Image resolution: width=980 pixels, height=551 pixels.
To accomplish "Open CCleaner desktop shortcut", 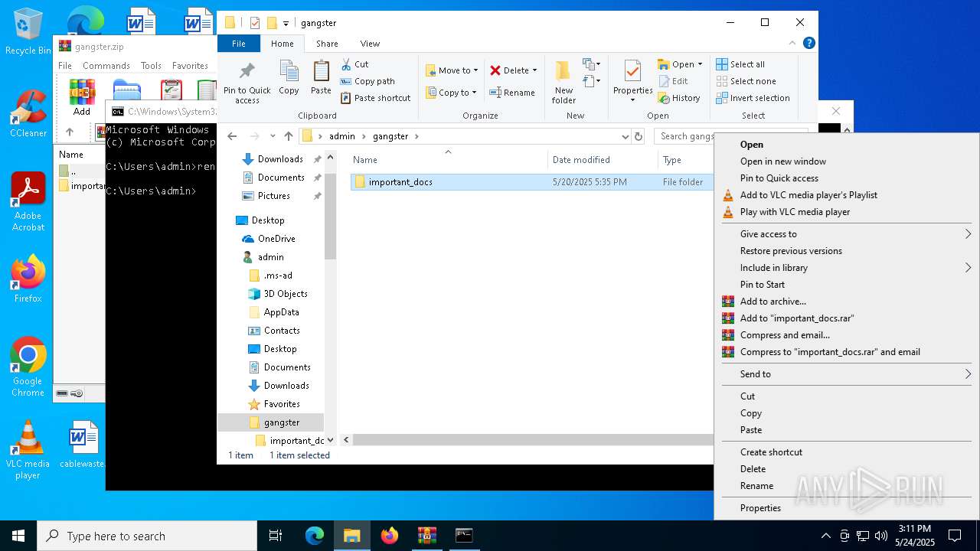I will (x=28, y=114).
